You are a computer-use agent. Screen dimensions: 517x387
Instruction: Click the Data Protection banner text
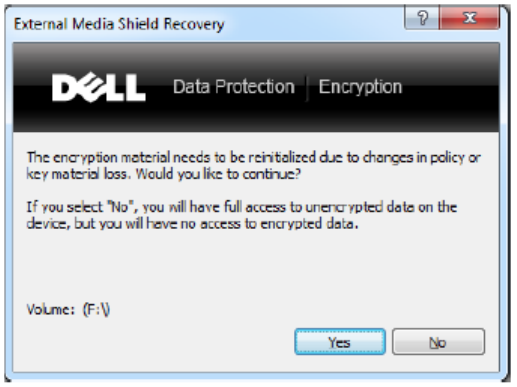coord(234,87)
